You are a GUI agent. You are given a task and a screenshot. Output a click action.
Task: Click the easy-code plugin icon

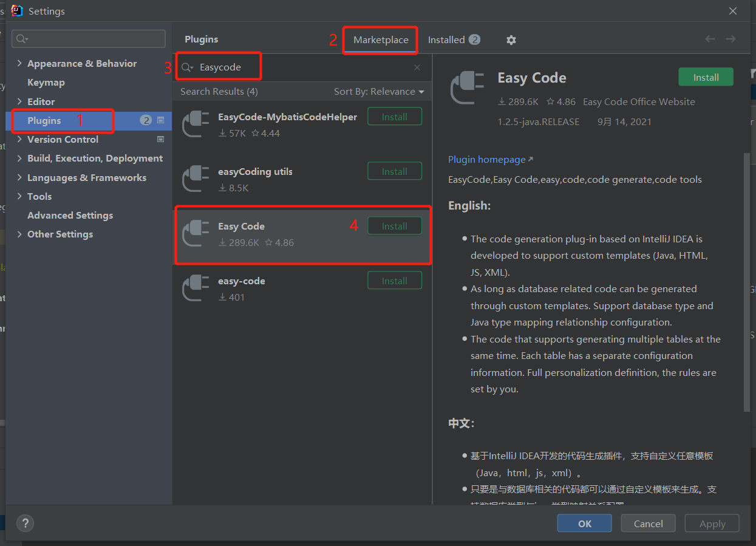pos(196,288)
